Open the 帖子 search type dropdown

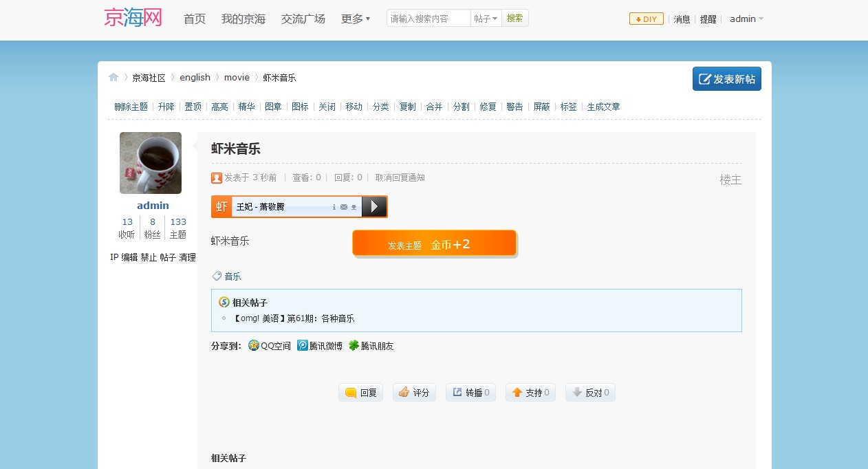486,19
